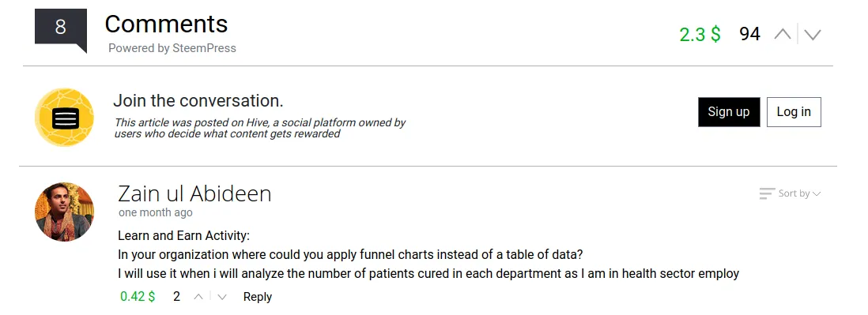The image size is (868, 315).
Task: Click the one month ago timestamp
Action: pos(156,213)
